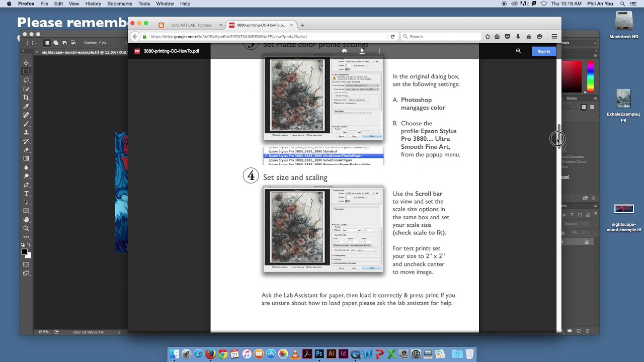The image size is (644, 362).
Task: Print the PDF from the viewer
Action: pyautogui.click(x=344, y=51)
